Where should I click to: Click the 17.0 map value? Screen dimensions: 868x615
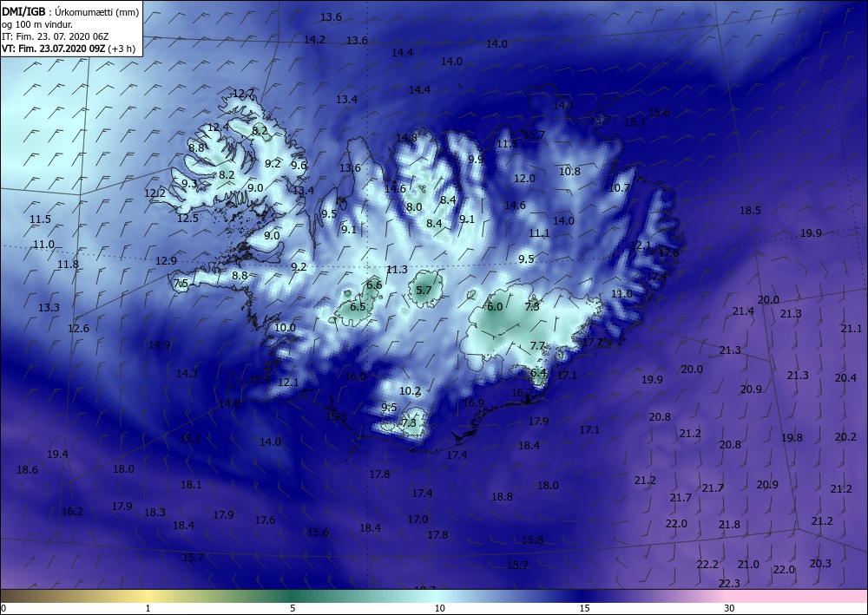[x=418, y=519]
